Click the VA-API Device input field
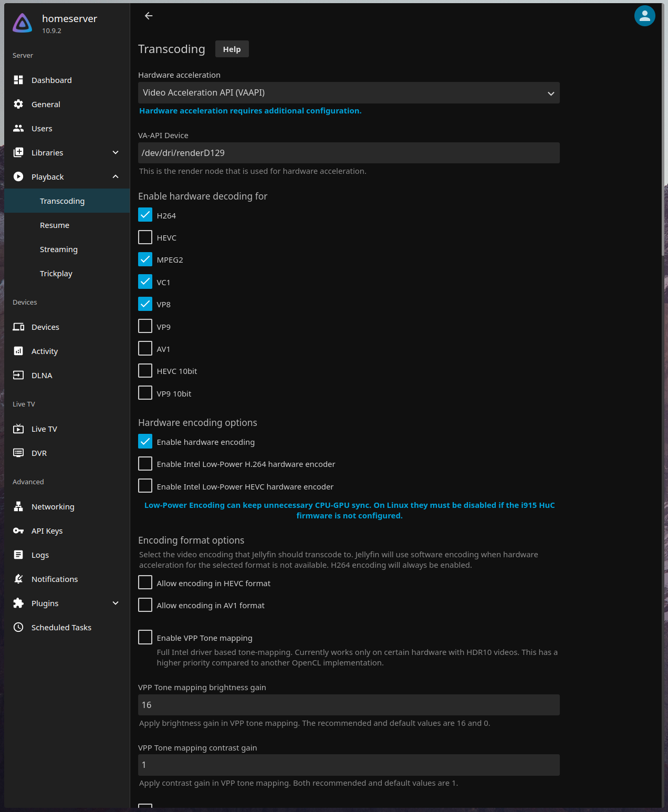 [x=349, y=153]
